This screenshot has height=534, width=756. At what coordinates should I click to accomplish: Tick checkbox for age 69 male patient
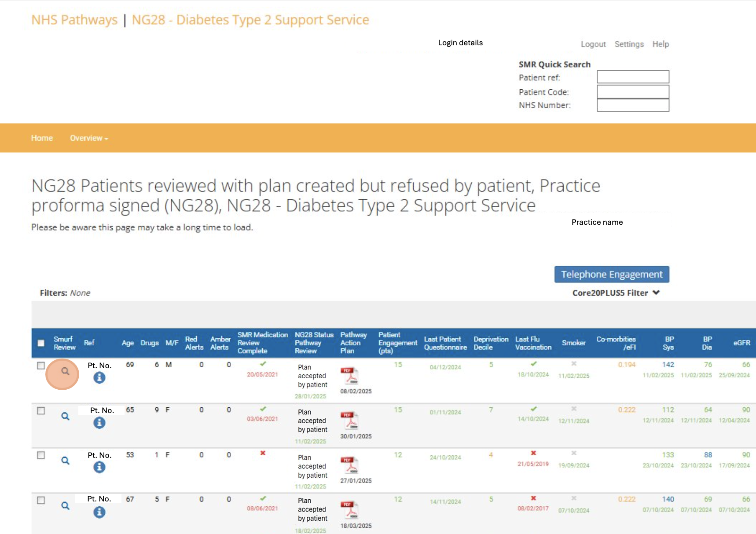pyautogui.click(x=41, y=366)
